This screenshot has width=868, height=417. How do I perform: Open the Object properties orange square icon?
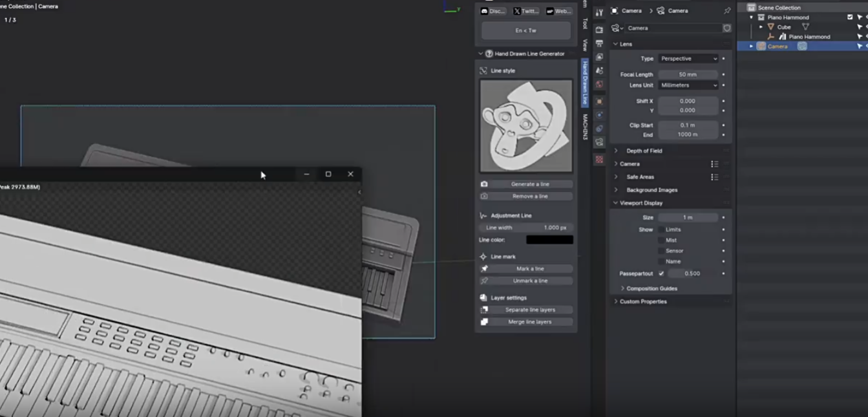599,102
